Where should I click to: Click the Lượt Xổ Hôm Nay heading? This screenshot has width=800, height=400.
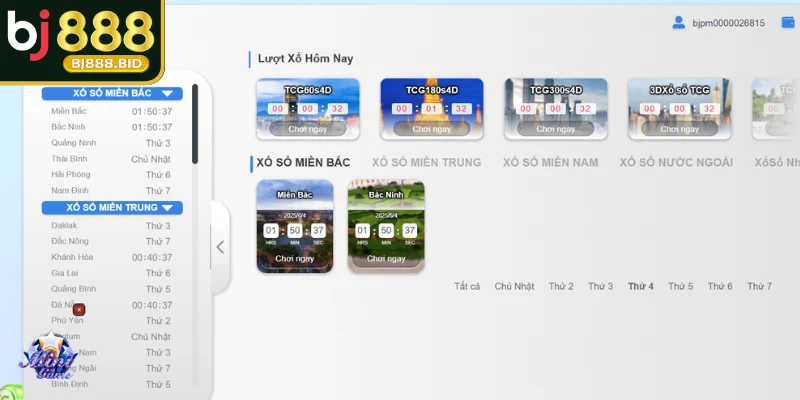click(305, 58)
